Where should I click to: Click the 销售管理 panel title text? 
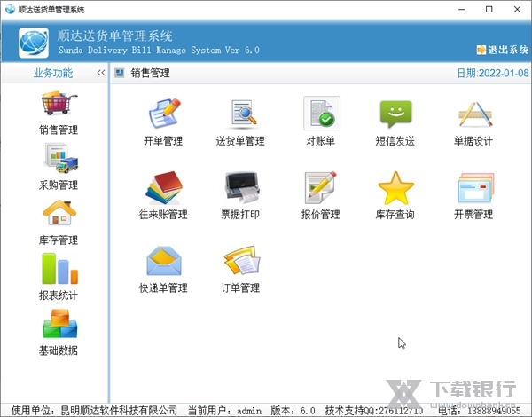151,73
